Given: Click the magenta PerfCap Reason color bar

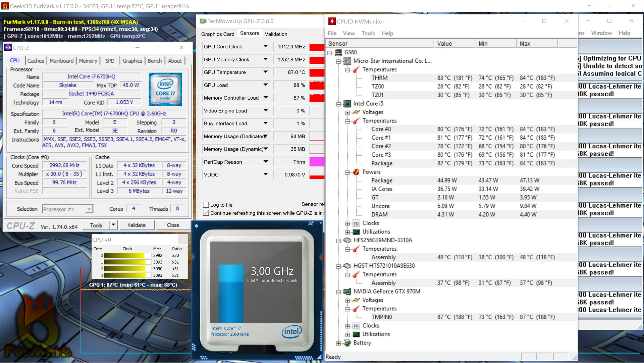Looking at the screenshot, I should point(316,162).
